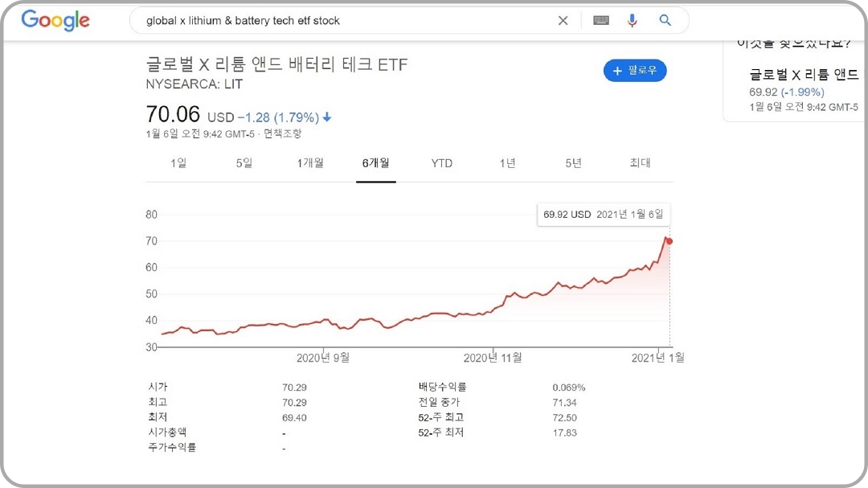Click the 69.92 USD chart tooltip
868x488 pixels.
tap(604, 215)
